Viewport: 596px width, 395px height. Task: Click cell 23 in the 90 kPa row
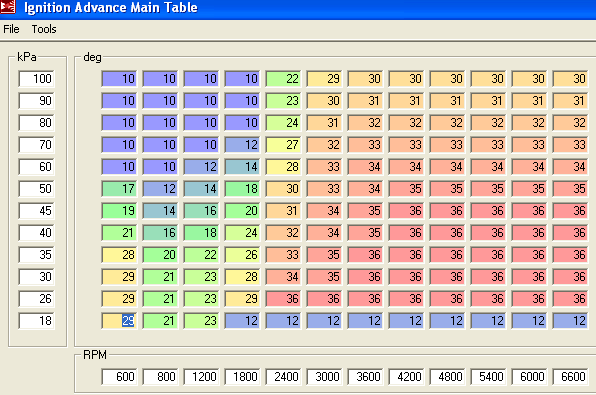(x=283, y=101)
